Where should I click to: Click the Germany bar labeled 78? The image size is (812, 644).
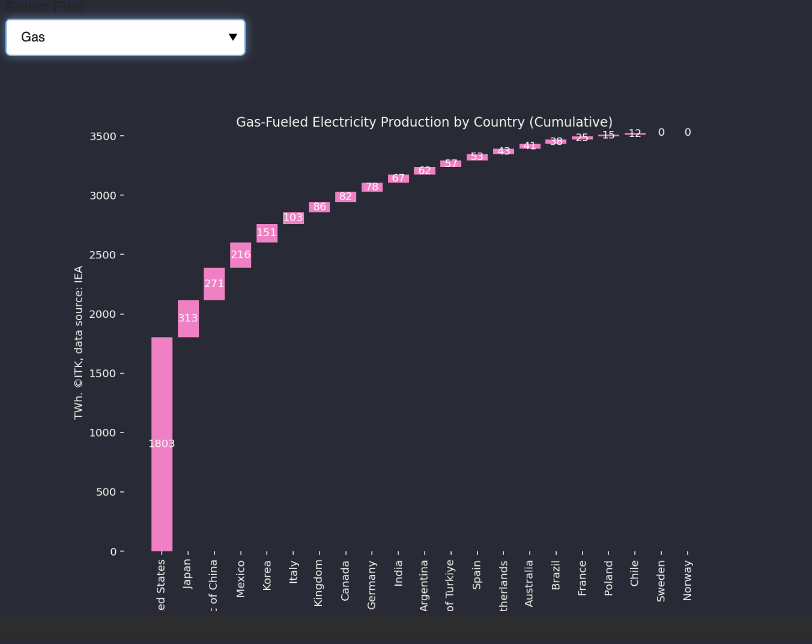pyautogui.click(x=372, y=187)
